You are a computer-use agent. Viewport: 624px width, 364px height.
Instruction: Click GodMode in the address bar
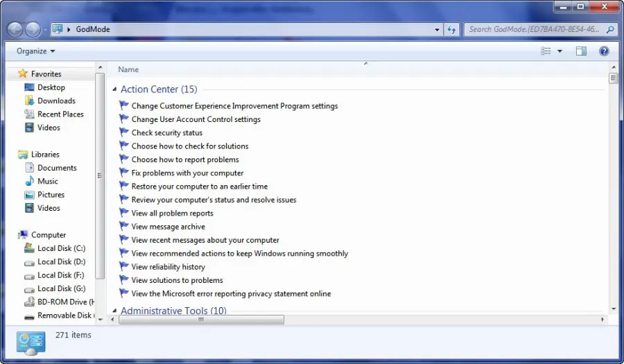tap(93, 29)
